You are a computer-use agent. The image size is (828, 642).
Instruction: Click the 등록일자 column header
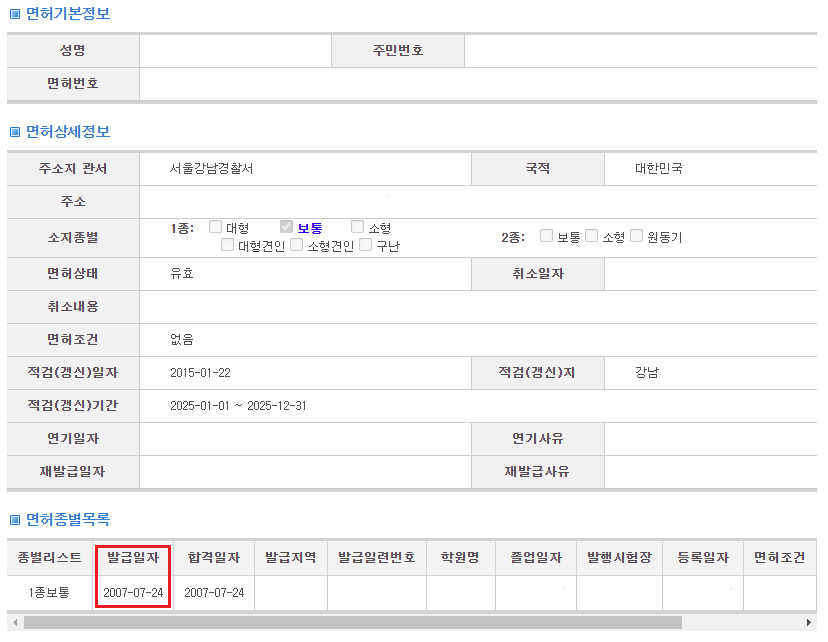pyautogui.click(x=703, y=558)
